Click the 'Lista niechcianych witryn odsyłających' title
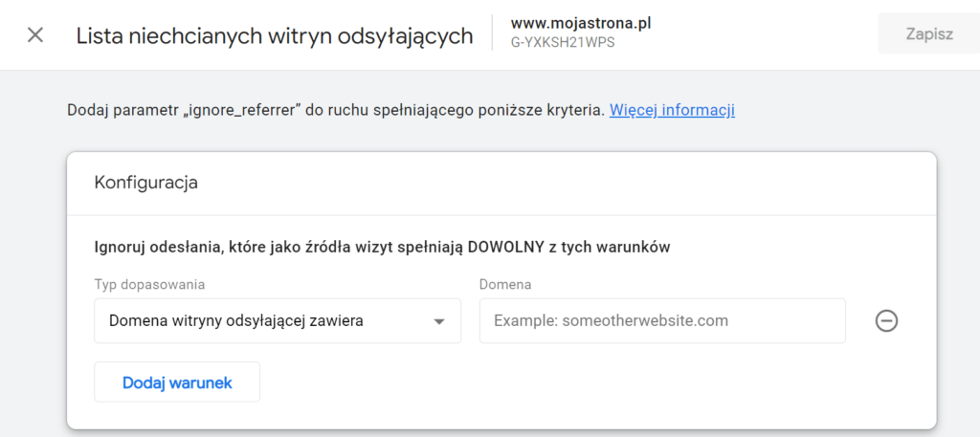Viewport: 980px width, 437px height. pos(274,35)
